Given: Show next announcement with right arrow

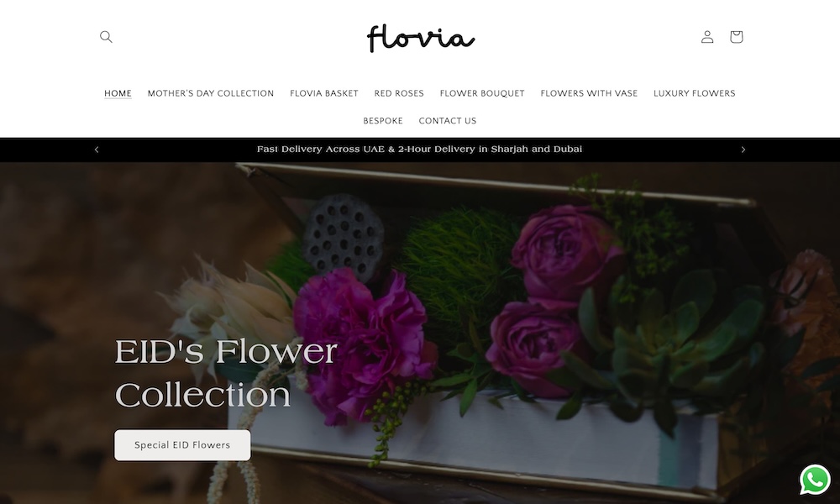Looking at the screenshot, I should pos(743,150).
